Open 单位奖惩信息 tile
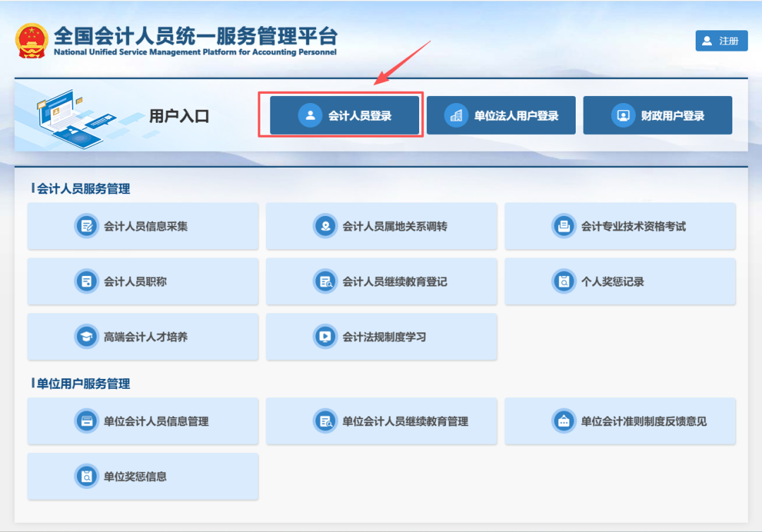Screen dimensions: 762x532 click(143, 476)
